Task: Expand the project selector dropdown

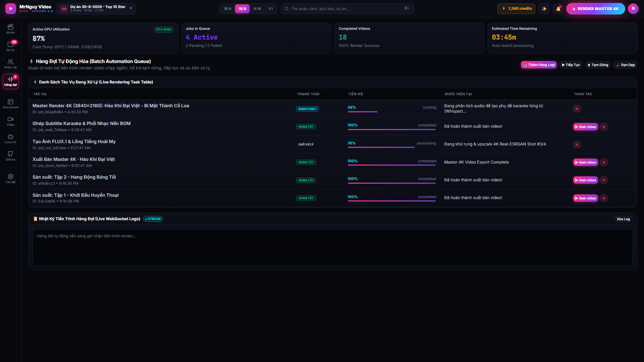Action: [96, 9]
